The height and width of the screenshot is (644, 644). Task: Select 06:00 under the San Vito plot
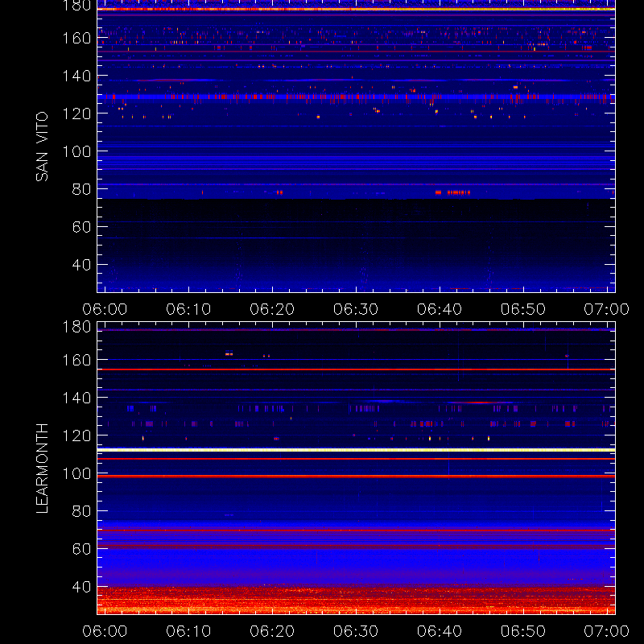pyautogui.click(x=105, y=309)
